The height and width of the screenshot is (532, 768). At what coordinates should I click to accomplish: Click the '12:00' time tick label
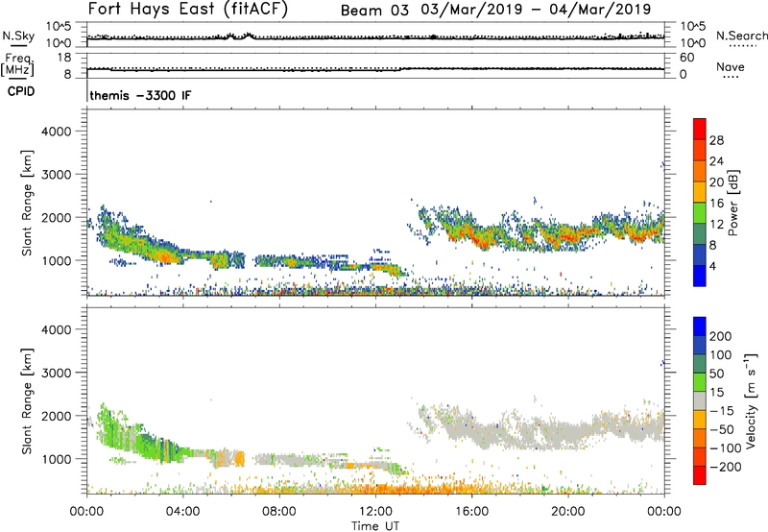click(x=375, y=512)
